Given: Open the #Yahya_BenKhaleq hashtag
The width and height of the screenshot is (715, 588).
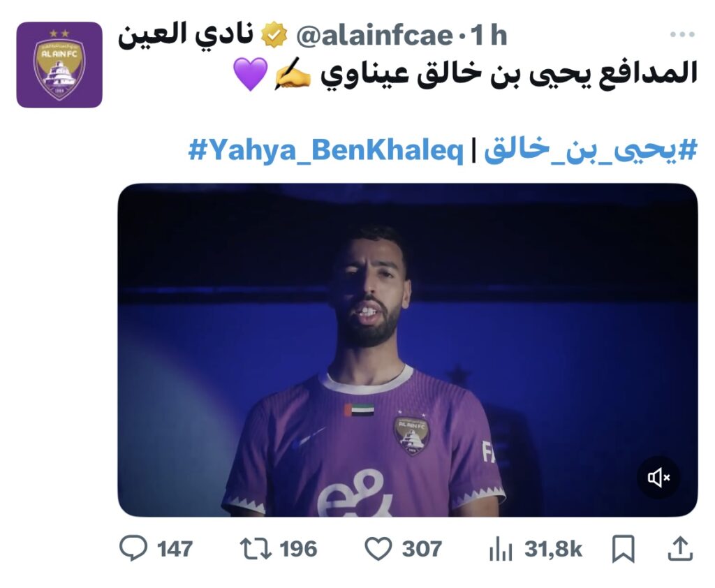Looking at the screenshot, I should tap(326, 150).
